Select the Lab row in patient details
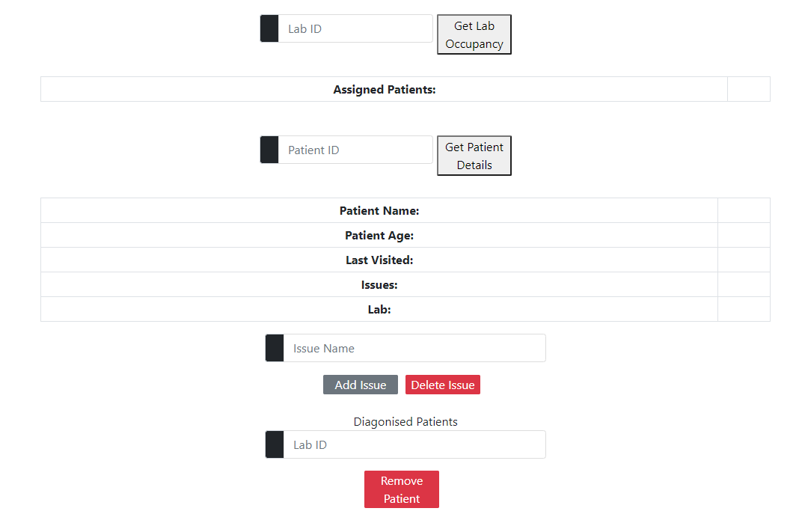 379,309
